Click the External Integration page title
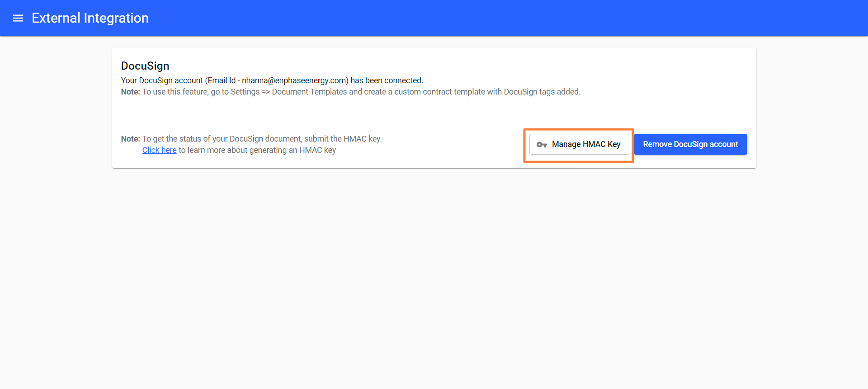 coord(90,18)
